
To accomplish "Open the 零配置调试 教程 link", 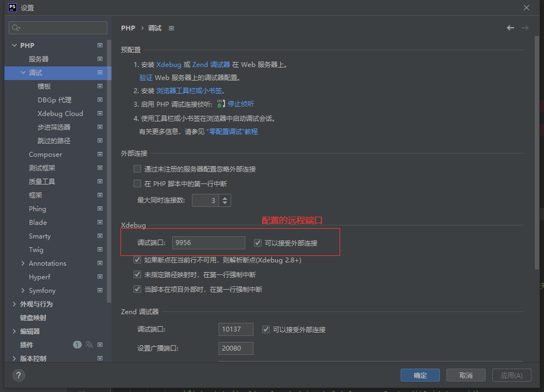I will 232,132.
